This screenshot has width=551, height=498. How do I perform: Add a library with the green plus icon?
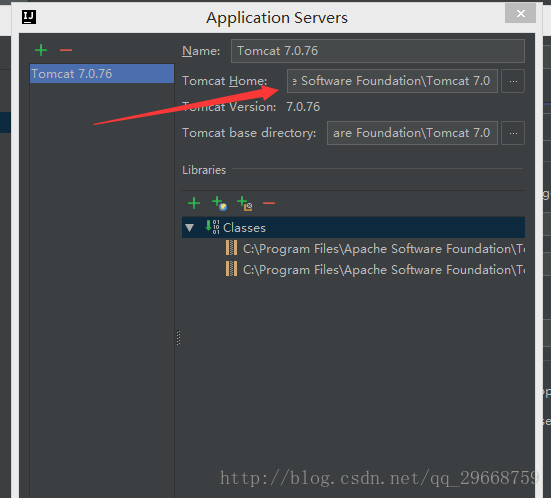pos(194,203)
